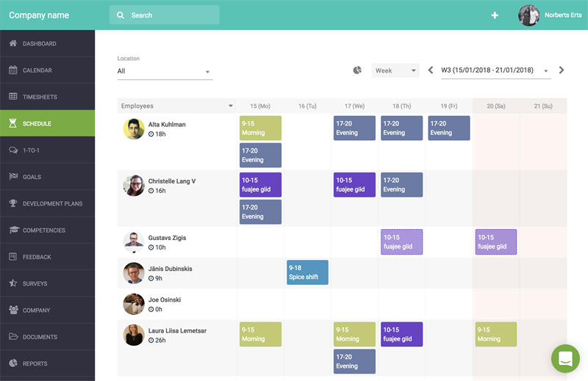
Task: Select Jānis Dubinskis 9-18 Spice shift
Action: pyautogui.click(x=307, y=272)
